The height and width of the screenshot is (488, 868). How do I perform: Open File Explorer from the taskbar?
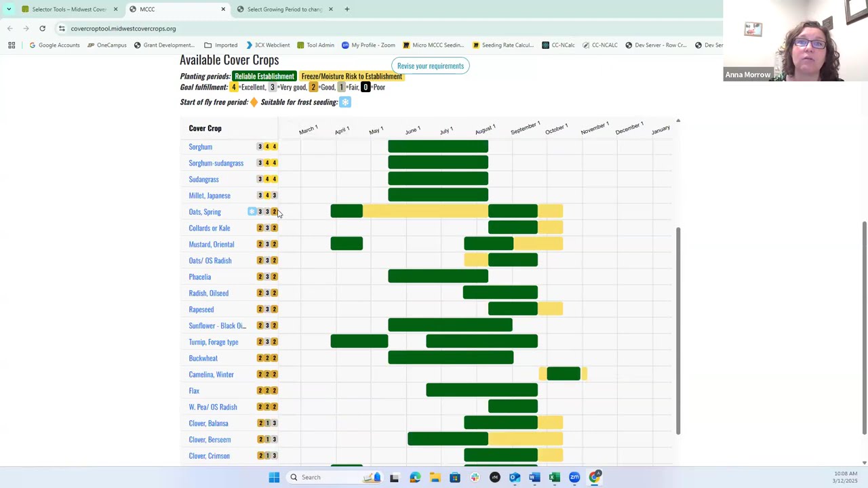point(435,477)
